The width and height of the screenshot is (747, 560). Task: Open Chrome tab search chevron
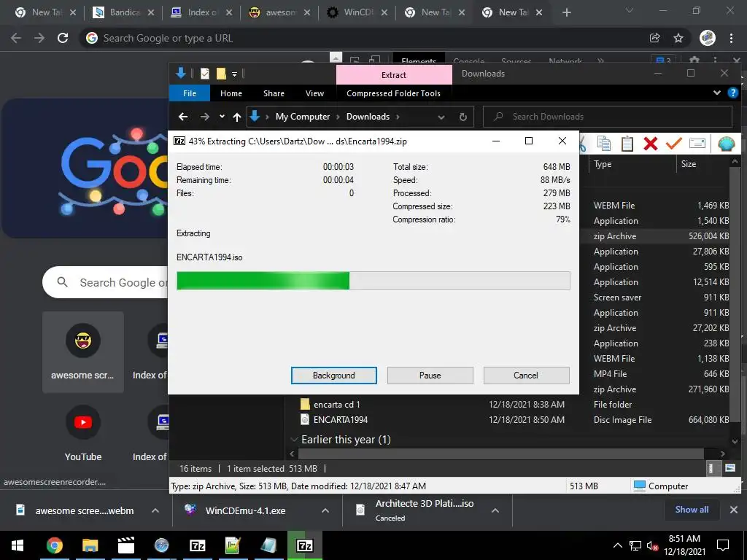(x=630, y=10)
